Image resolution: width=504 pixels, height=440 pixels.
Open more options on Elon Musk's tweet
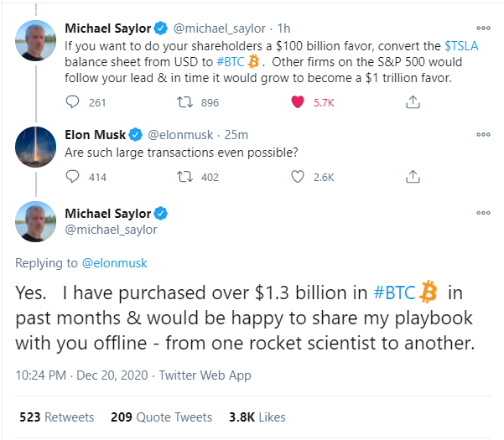point(482,134)
